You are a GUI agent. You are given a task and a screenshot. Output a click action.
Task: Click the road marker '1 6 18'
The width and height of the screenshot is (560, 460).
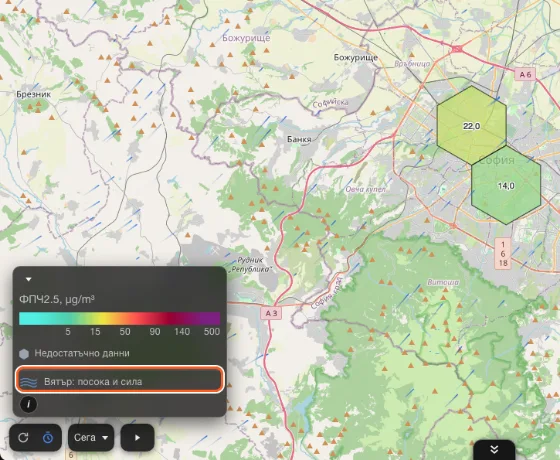(503, 254)
